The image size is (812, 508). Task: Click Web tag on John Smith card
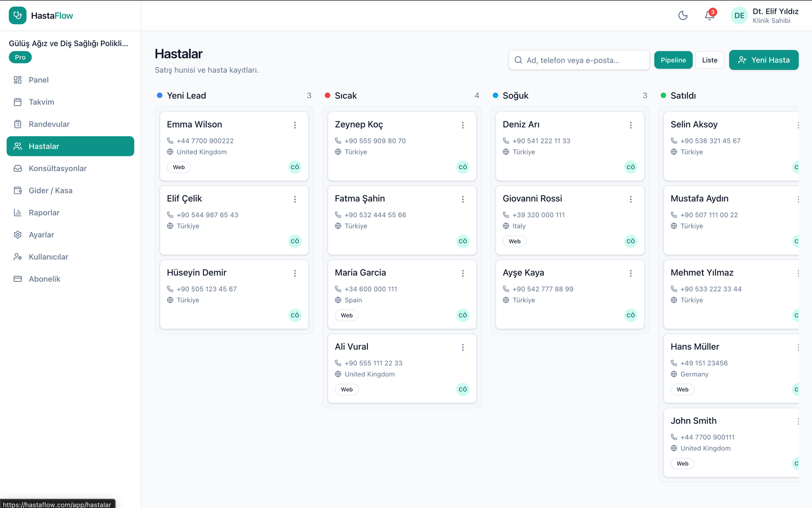tap(683, 464)
